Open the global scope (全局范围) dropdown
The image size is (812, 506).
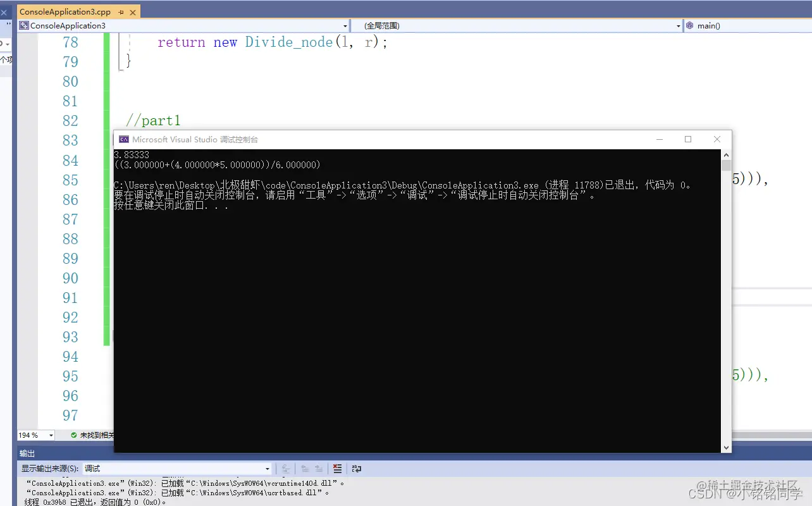point(516,26)
